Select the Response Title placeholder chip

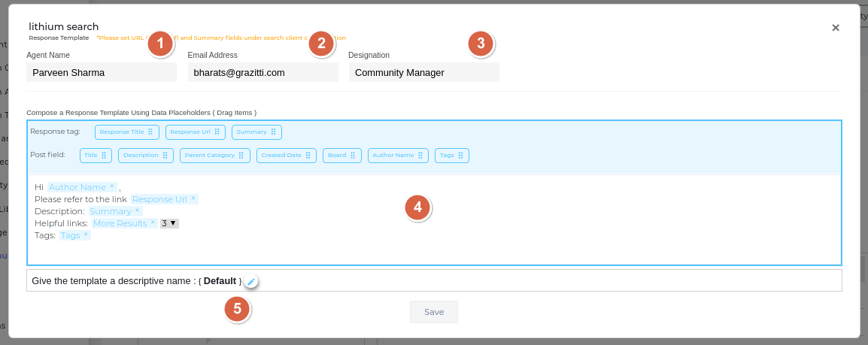point(126,132)
